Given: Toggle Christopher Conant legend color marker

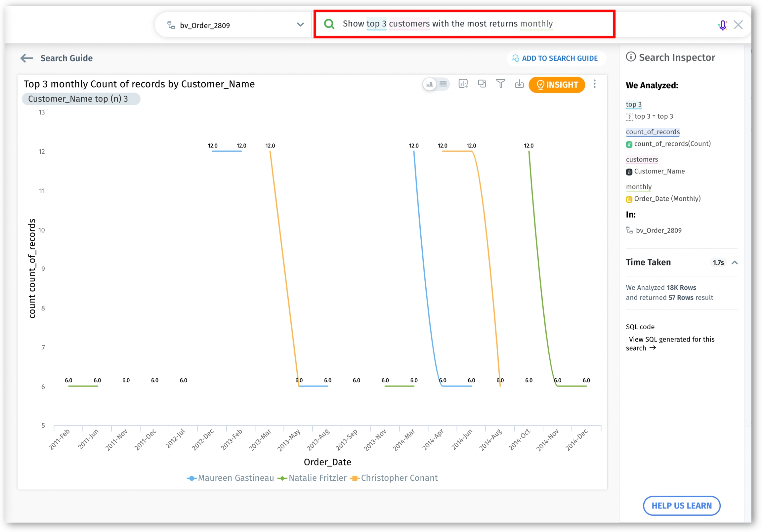Looking at the screenshot, I should coord(355,478).
